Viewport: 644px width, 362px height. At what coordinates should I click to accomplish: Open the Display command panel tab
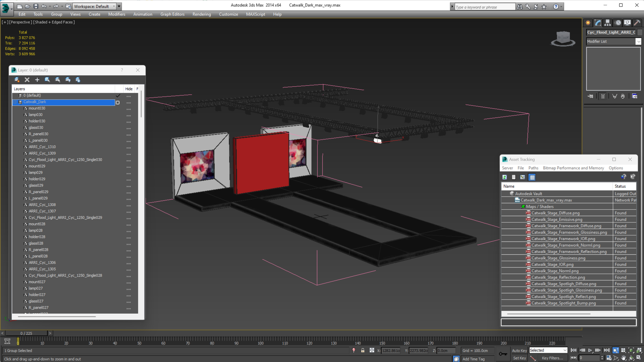tap(627, 23)
